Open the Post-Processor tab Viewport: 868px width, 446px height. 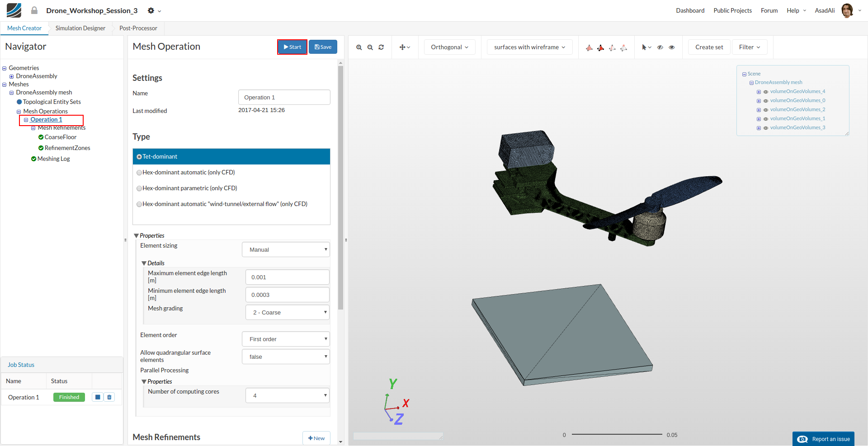click(x=138, y=28)
